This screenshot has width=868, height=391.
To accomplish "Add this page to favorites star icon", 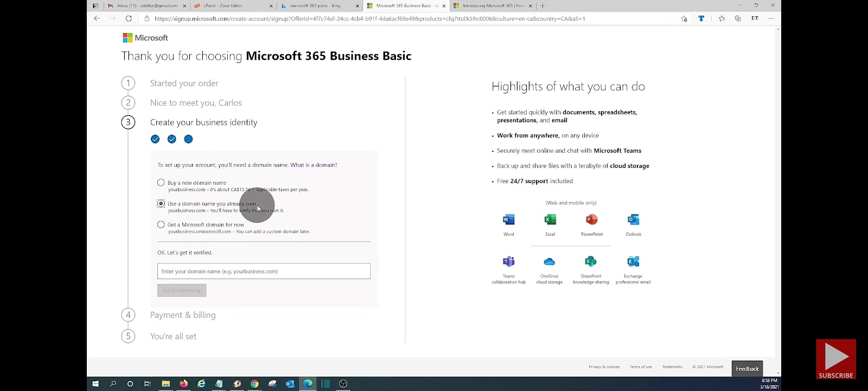I will click(684, 18).
